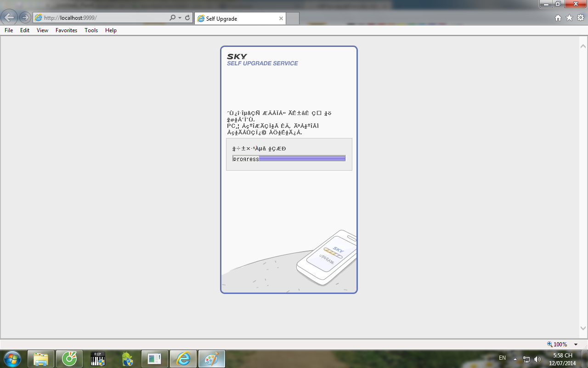Click the browser Back arrow button
The width and height of the screenshot is (588, 368).
[10, 18]
